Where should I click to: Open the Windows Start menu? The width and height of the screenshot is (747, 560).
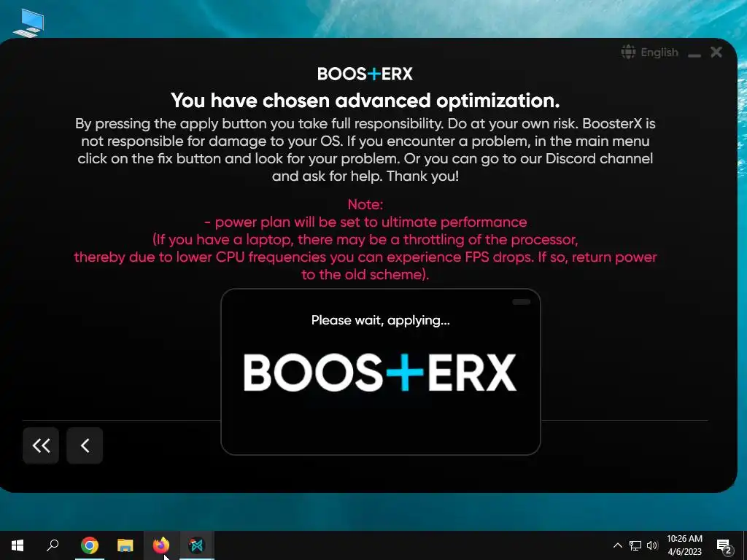point(18,545)
